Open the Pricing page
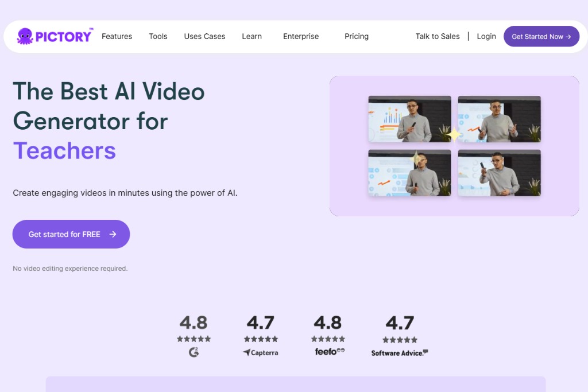This screenshot has height=392, width=588. [x=356, y=36]
